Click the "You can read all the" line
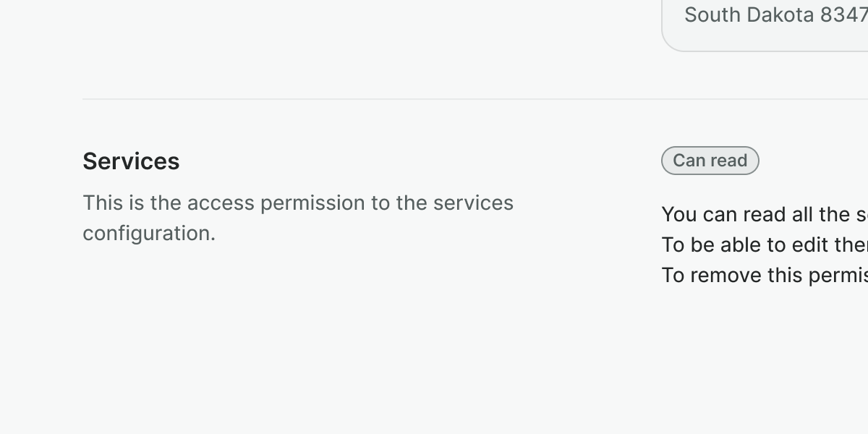The width and height of the screenshot is (868, 434). 764,215
